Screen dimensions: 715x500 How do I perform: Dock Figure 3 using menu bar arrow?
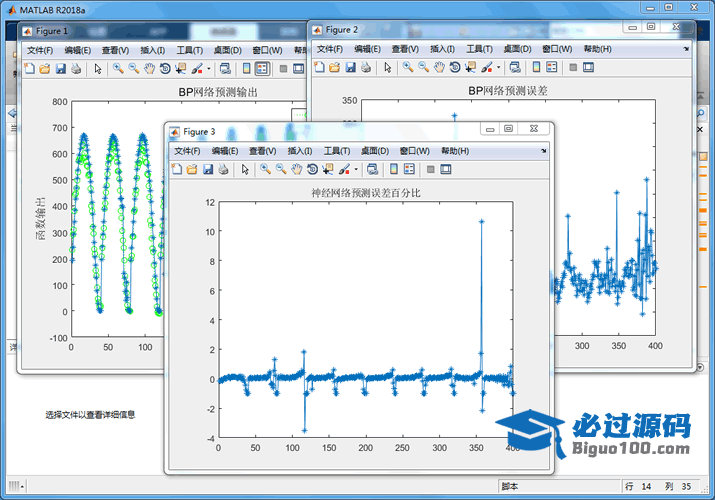tap(544, 151)
